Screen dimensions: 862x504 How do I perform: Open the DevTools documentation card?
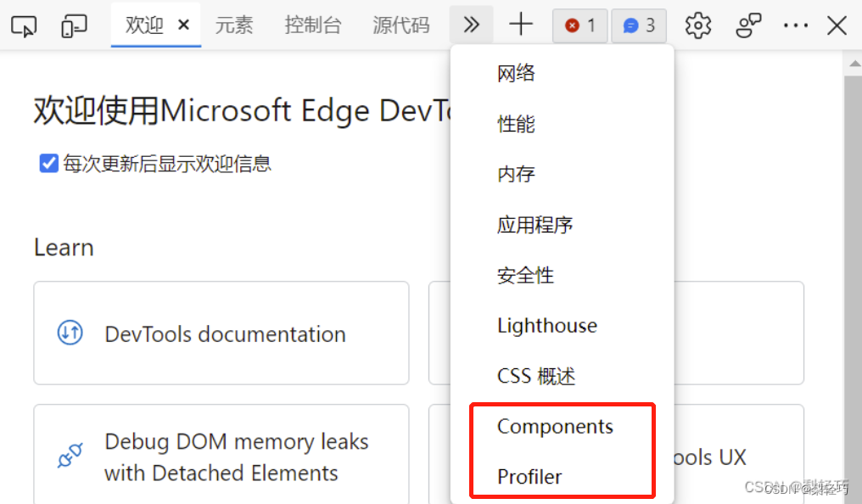pyautogui.click(x=221, y=333)
